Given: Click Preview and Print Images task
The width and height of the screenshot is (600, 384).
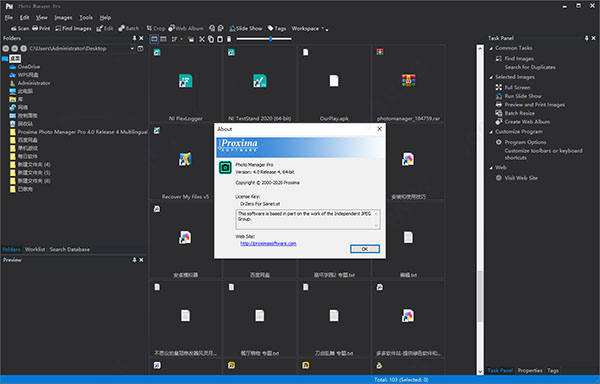Looking at the screenshot, I should click(534, 105).
